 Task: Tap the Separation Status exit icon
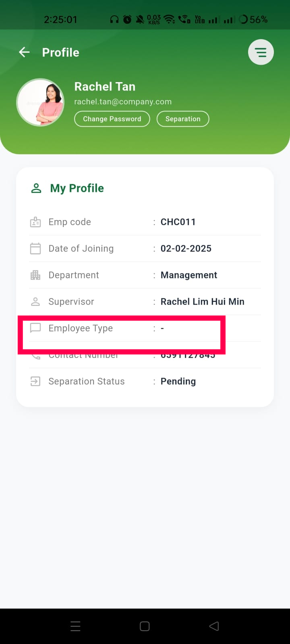point(35,381)
